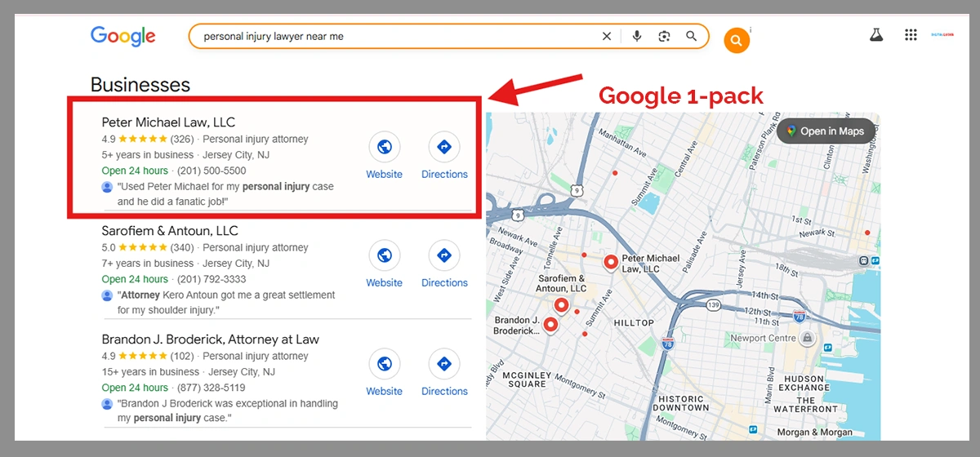Screen dimensions: 980x457
Task: Click Directions label for Peter Michael Law
Action: [x=444, y=175]
